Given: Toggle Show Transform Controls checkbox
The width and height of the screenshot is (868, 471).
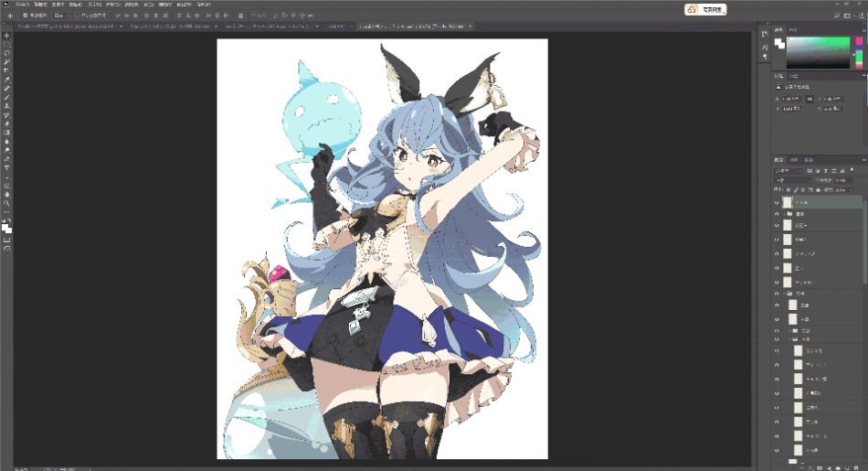Looking at the screenshot, I should pyautogui.click(x=77, y=16).
